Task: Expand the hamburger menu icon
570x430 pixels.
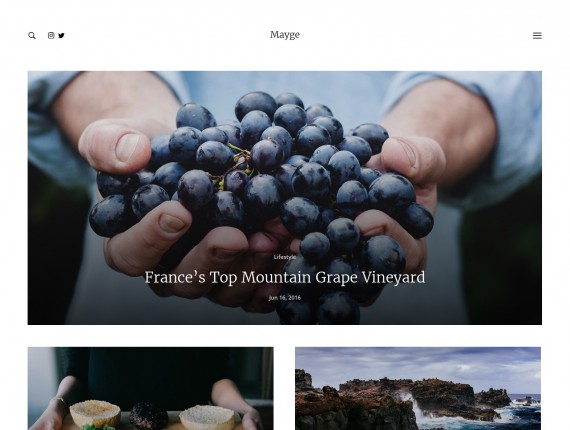Action: tap(537, 36)
